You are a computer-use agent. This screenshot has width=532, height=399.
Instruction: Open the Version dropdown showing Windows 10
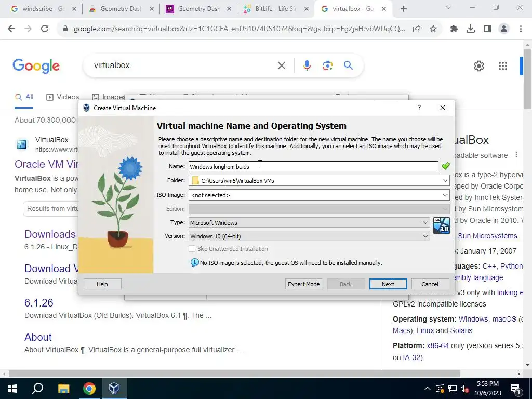[x=309, y=236]
